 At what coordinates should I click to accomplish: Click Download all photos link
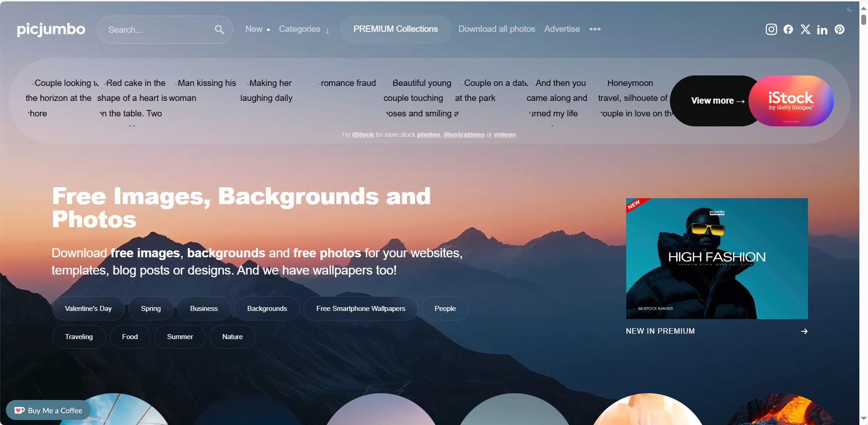(x=497, y=29)
